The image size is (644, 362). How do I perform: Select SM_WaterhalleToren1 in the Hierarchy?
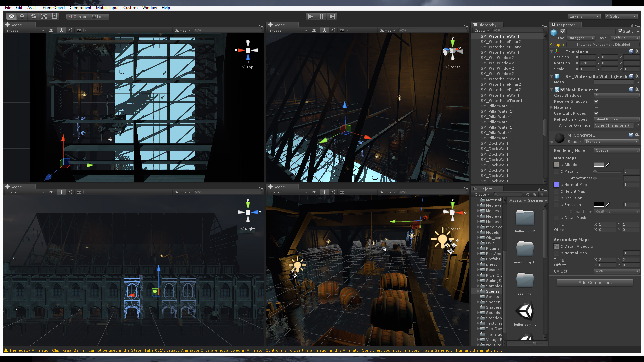(x=501, y=100)
